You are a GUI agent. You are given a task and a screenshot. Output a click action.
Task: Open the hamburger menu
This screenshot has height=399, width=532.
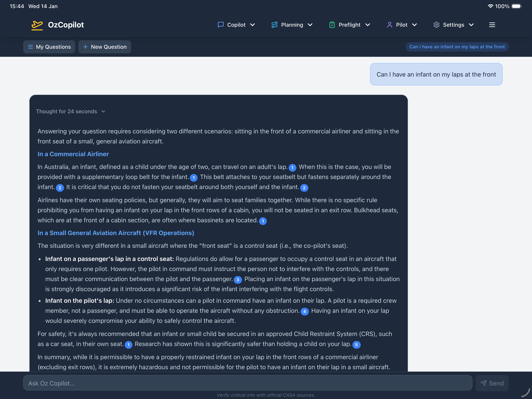[x=492, y=25]
